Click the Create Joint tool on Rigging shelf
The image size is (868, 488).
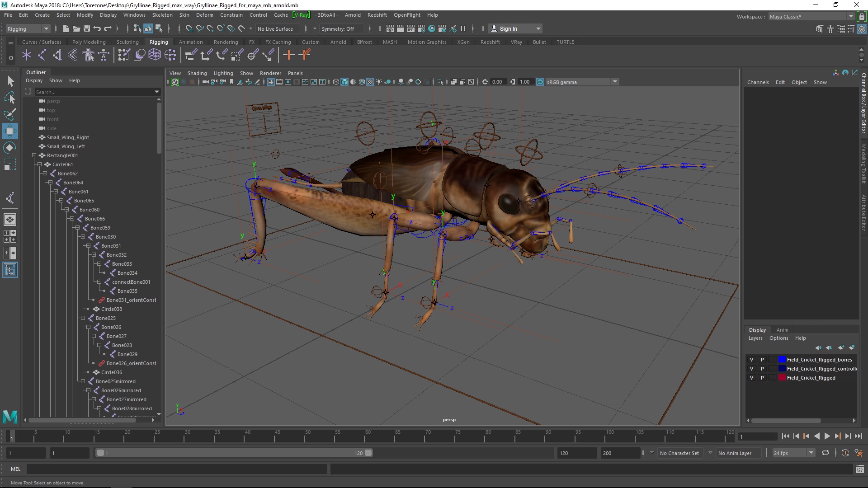tap(42, 55)
